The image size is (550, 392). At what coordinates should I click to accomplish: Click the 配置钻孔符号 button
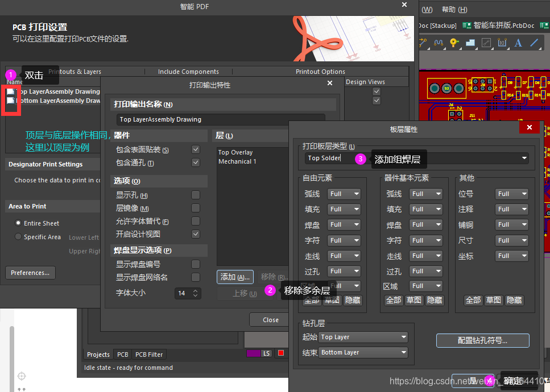(x=482, y=340)
